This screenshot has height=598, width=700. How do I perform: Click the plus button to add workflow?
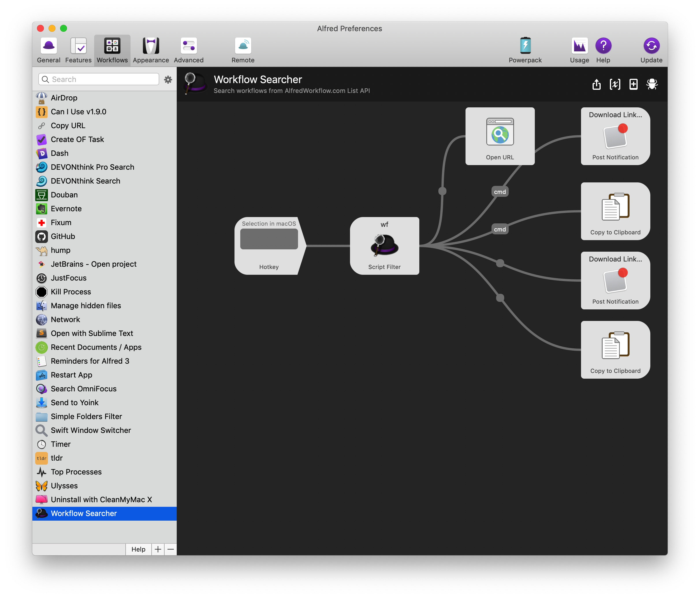tap(158, 549)
